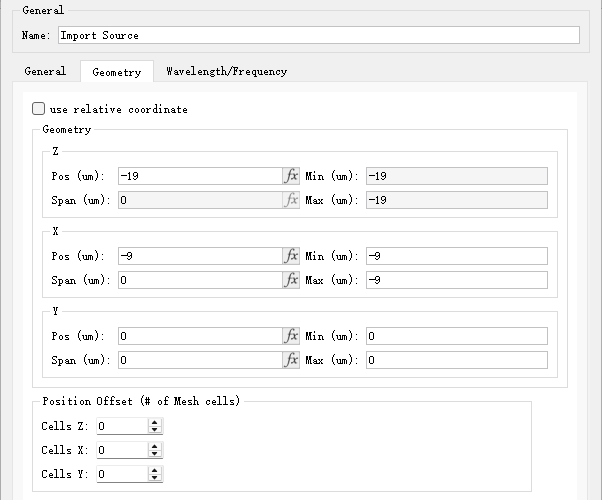This screenshot has width=602, height=500.
Task: Click the X Min (um) input field
Action: pos(457,256)
